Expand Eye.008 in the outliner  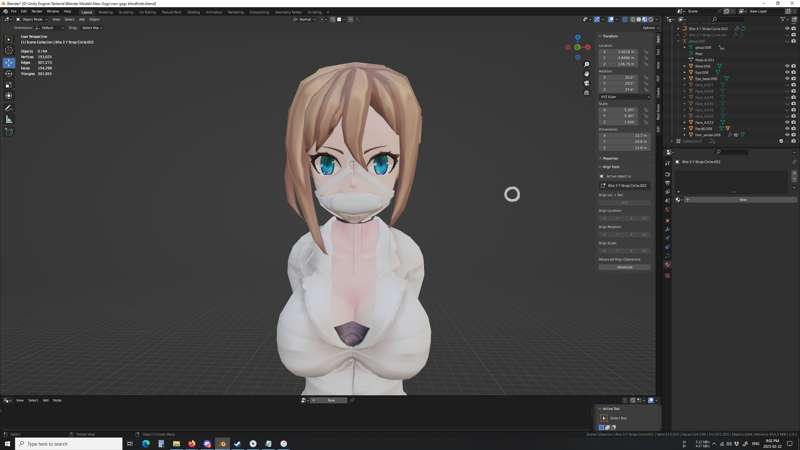pyautogui.click(x=685, y=72)
